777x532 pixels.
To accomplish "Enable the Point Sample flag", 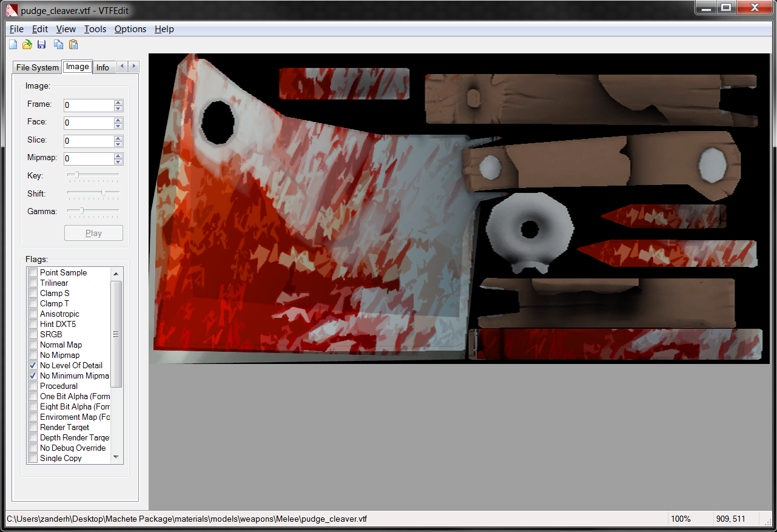I will coord(33,273).
